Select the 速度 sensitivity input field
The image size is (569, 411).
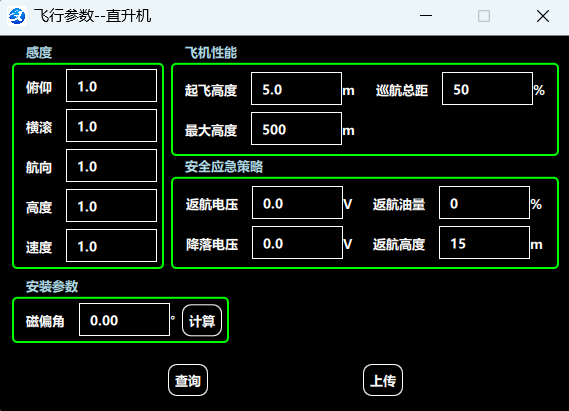point(111,245)
